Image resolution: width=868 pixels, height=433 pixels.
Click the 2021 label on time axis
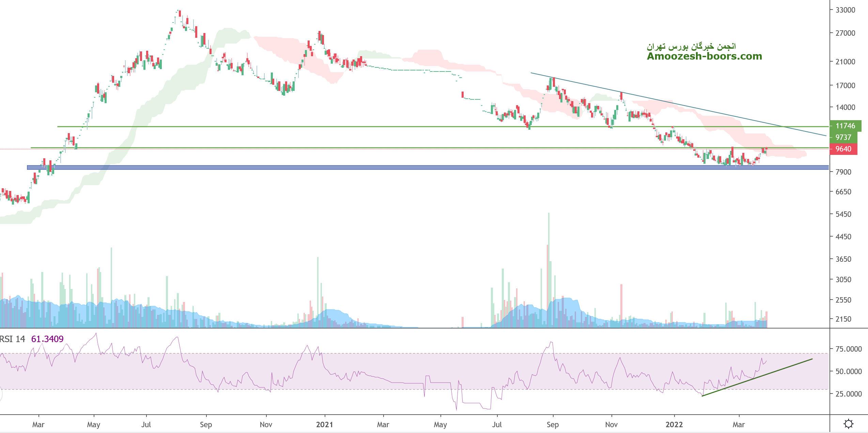tap(324, 425)
